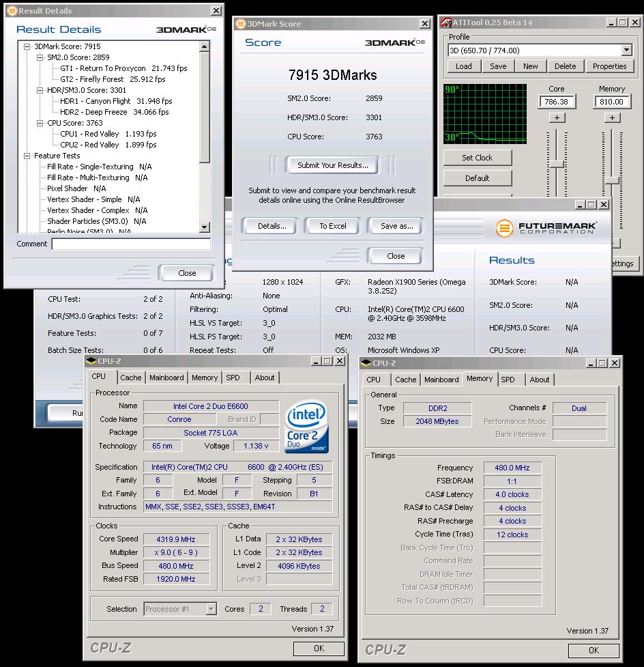Open Mainboard tab in right CPU-Z
The height and width of the screenshot is (667, 644).
point(441,380)
